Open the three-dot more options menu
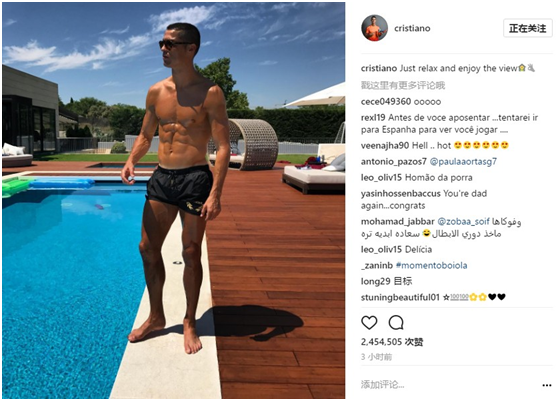The image size is (558, 401). coord(547,385)
